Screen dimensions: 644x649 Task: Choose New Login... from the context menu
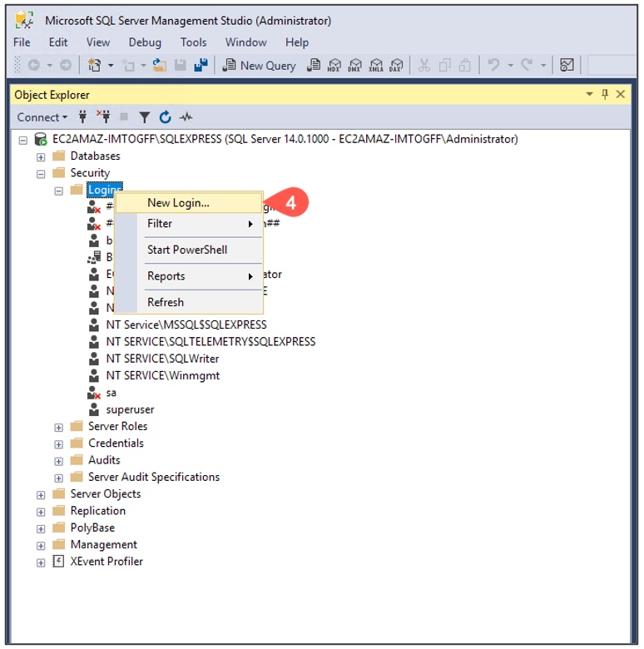point(178,202)
